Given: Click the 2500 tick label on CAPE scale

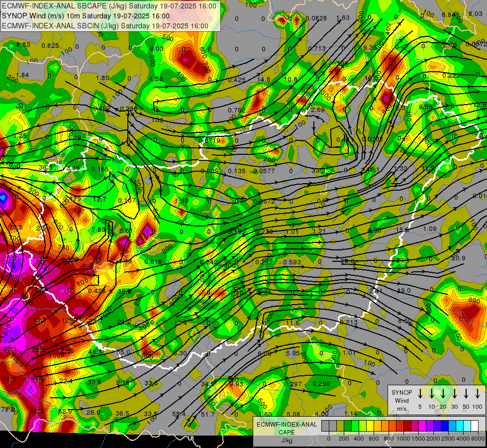Looking at the screenshot, I should coord(449,439).
